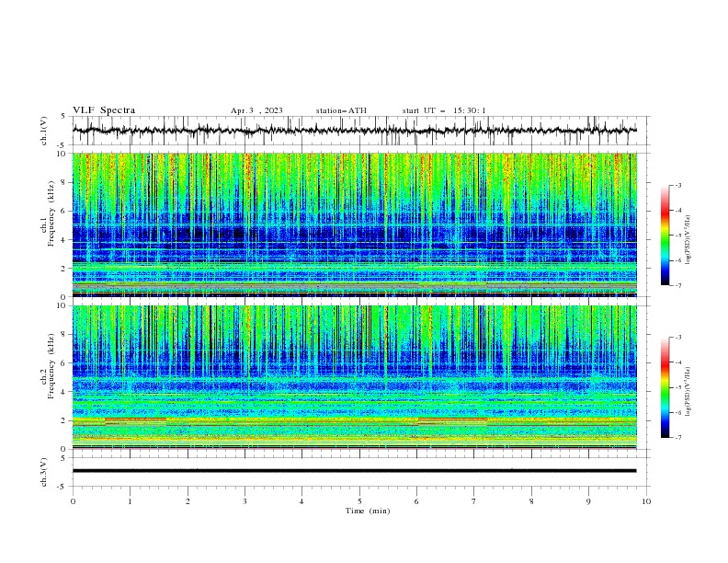Click time axis tick label "4"
This screenshot has width=728, height=563.
pos(301,501)
